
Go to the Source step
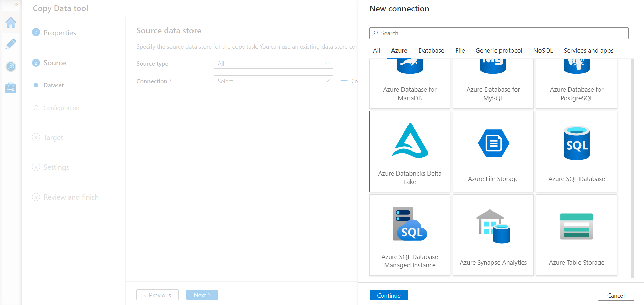pos(55,63)
